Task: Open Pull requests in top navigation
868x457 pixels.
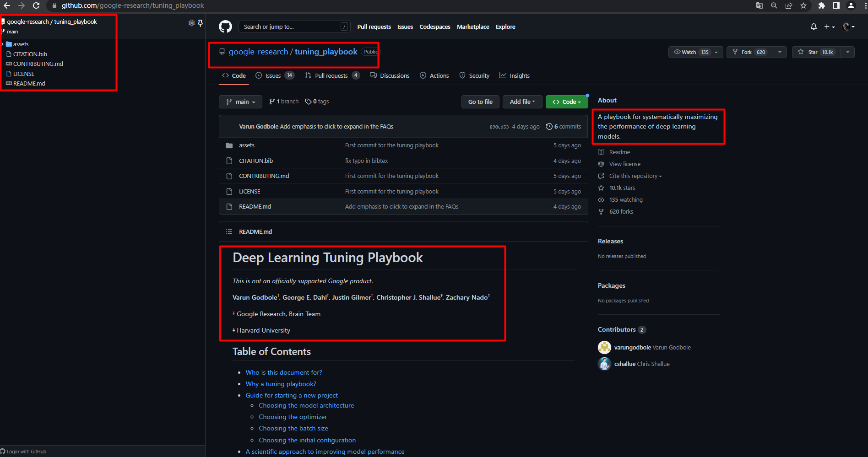Action: coord(374,27)
